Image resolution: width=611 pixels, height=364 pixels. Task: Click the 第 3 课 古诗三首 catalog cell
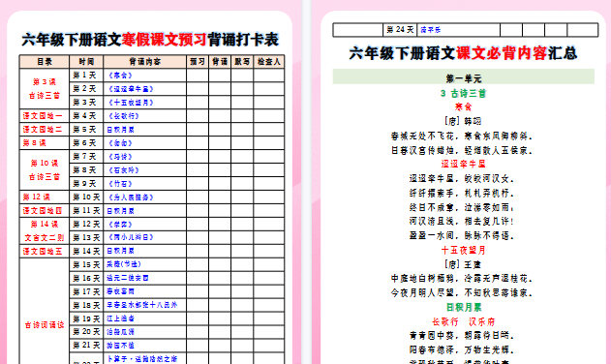tap(45, 89)
